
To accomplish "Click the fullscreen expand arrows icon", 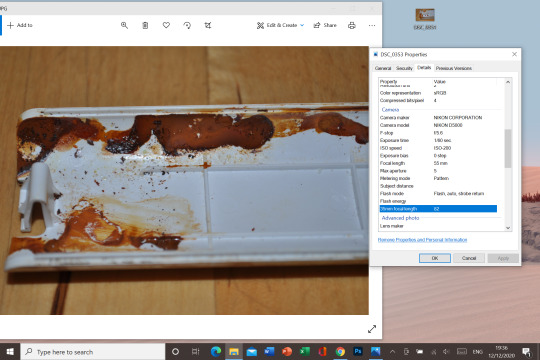I will point(372,329).
